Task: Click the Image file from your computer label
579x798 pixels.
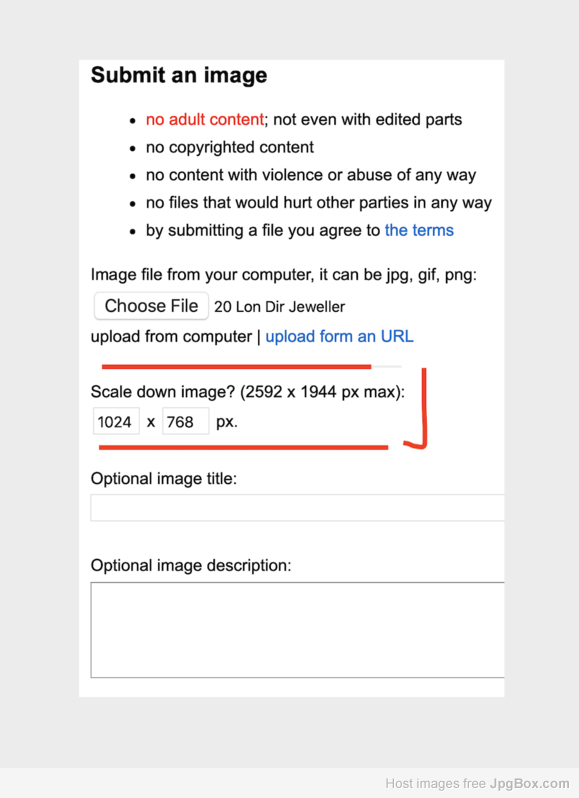Action: pos(283,275)
